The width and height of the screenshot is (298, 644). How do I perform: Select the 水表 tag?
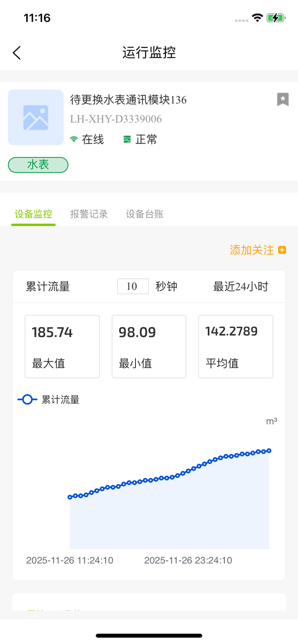38,165
